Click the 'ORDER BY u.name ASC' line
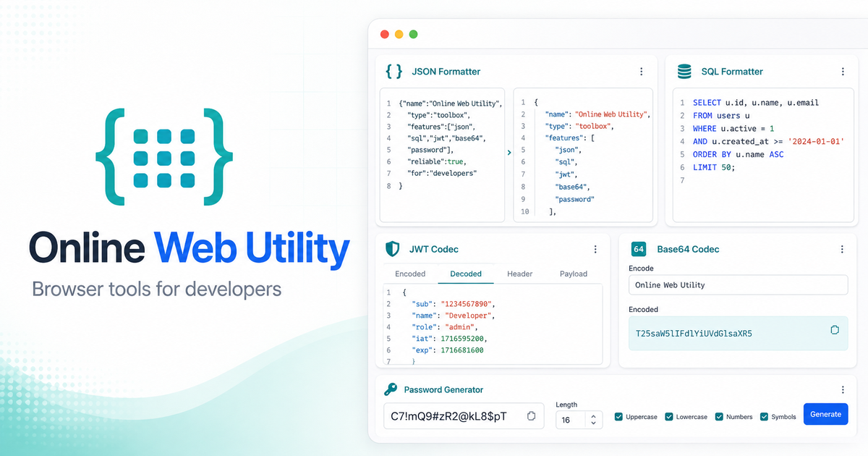Viewport: 868px width, 456px height. pyautogui.click(x=738, y=154)
